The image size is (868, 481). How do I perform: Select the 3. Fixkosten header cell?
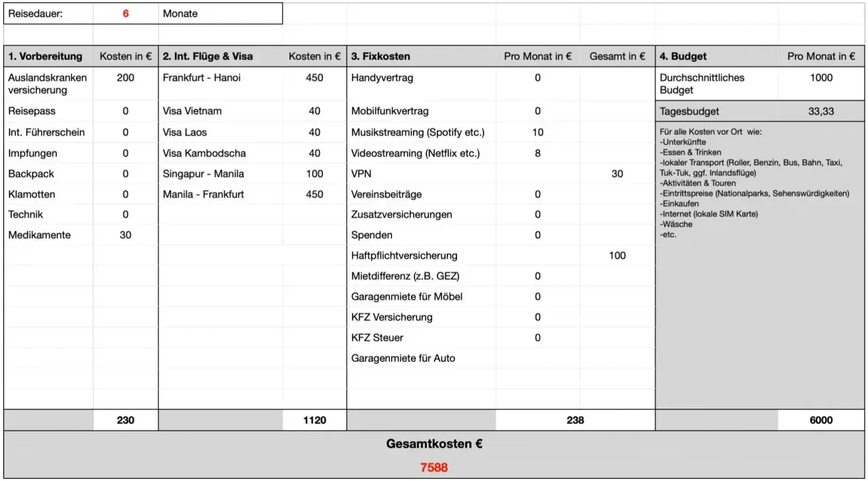pyautogui.click(x=421, y=56)
